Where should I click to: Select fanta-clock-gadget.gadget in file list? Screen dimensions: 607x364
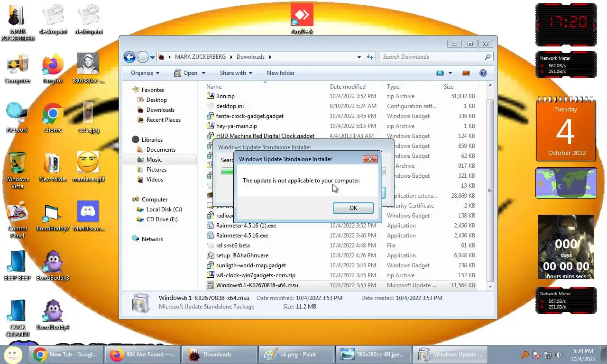click(x=340, y=116)
